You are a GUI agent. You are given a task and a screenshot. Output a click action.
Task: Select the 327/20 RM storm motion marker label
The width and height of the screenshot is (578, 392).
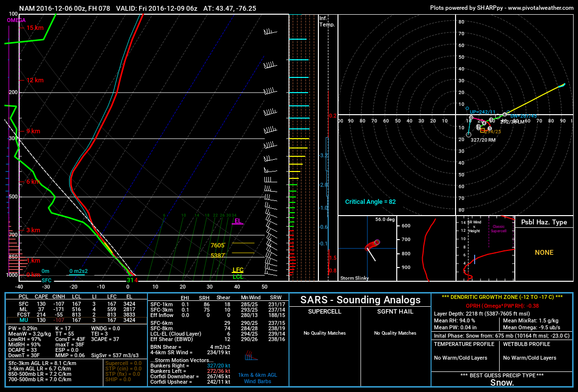coord(483,140)
